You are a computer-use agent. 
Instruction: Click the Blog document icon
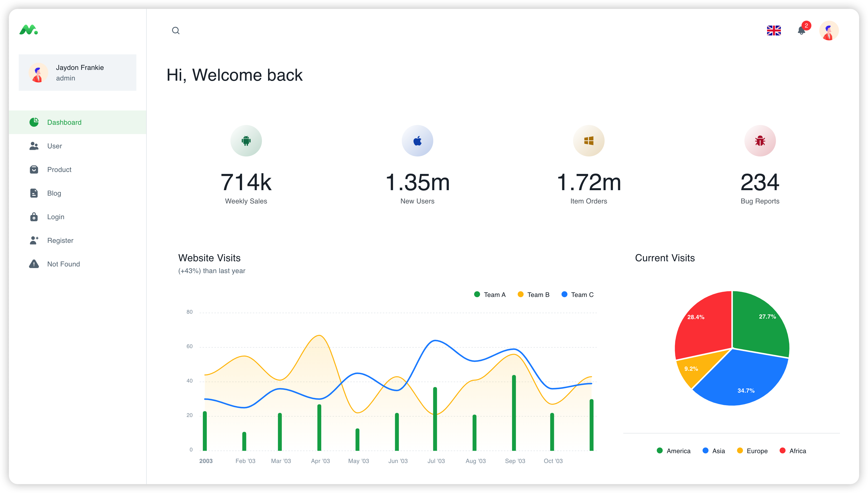click(x=34, y=193)
